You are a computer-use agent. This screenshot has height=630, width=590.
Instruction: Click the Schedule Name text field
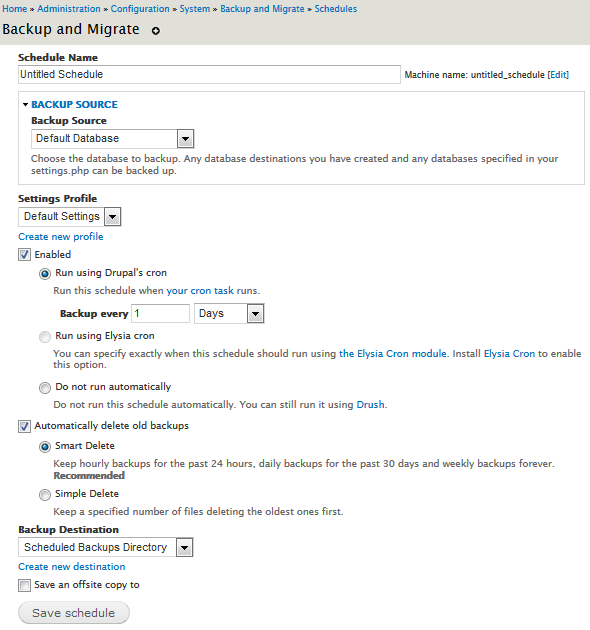pyautogui.click(x=209, y=75)
